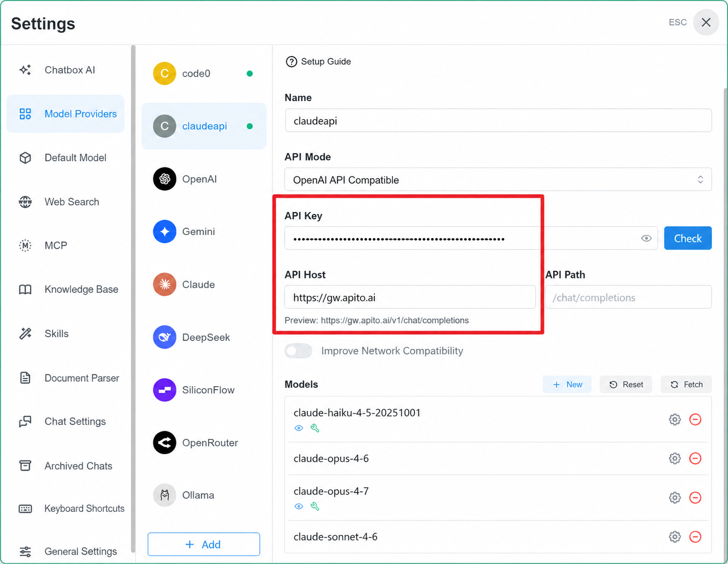Choose the Gemini provider

point(204,231)
